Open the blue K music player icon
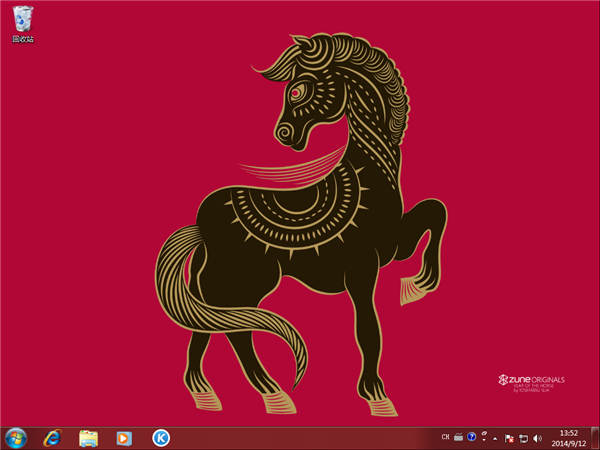Image resolution: width=600 pixels, height=450 pixels. (160, 438)
